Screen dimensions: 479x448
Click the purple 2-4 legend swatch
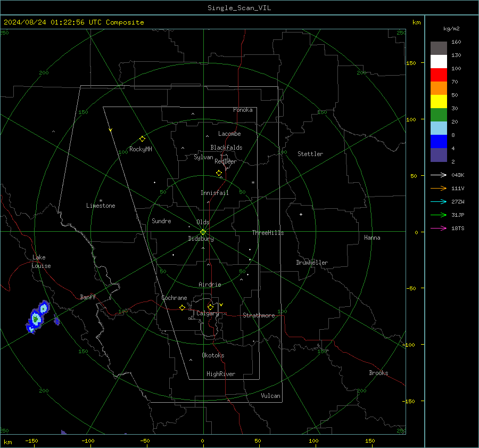439,155
